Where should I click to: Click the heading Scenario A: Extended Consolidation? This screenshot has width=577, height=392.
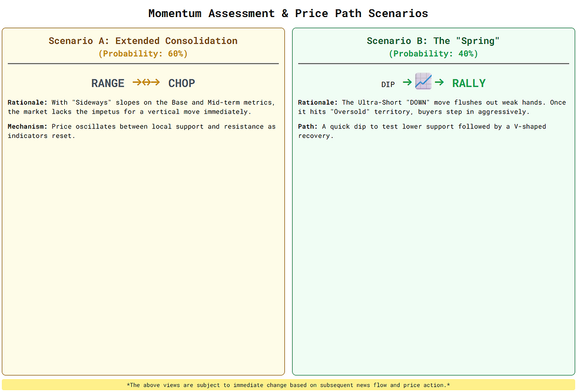tap(143, 41)
